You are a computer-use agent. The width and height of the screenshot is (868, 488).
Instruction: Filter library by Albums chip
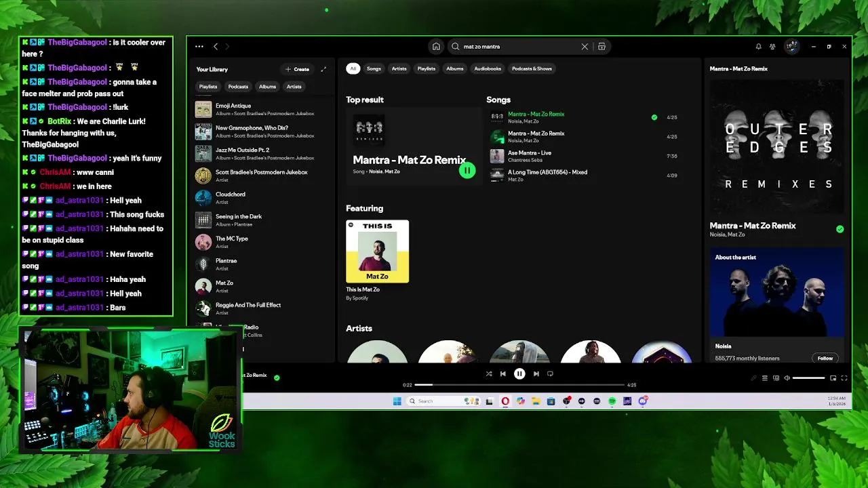click(267, 87)
